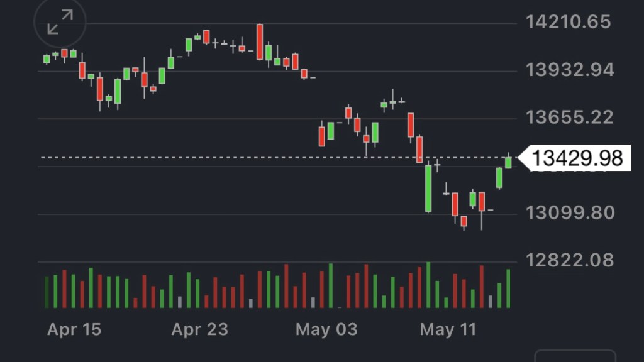The width and height of the screenshot is (644, 362).
Task: Select the May 11 date label
Action: 448,329
